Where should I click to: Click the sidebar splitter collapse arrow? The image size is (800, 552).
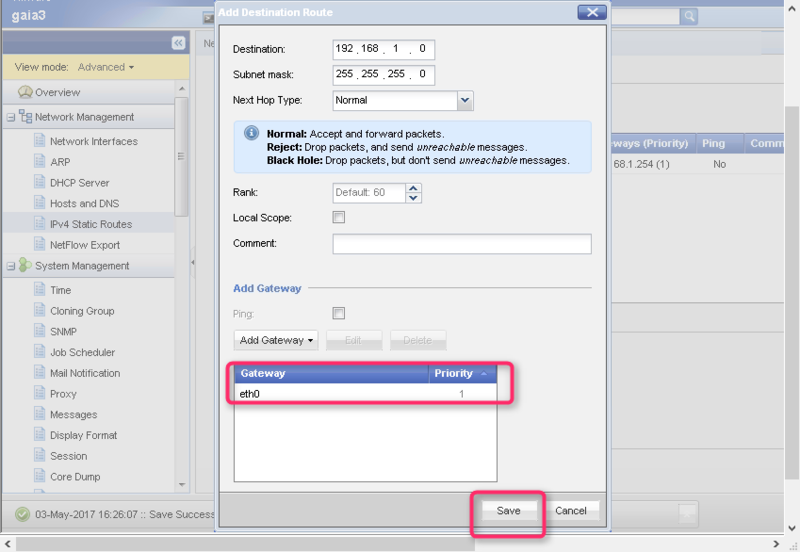click(192, 262)
